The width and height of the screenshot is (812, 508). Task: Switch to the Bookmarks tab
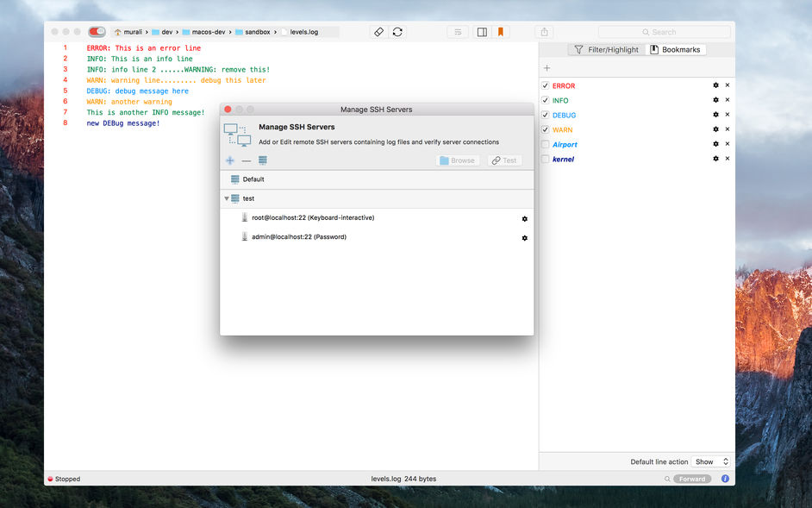pos(677,49)
